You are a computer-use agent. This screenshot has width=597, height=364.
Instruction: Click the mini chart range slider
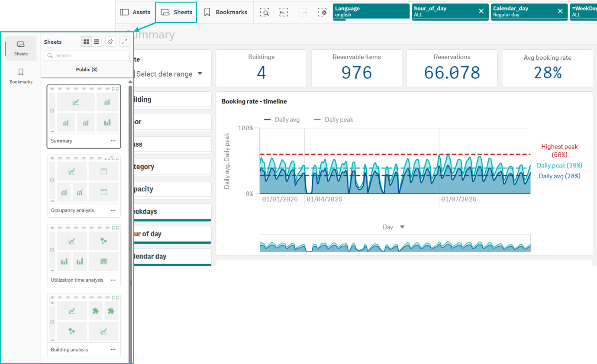395,243
